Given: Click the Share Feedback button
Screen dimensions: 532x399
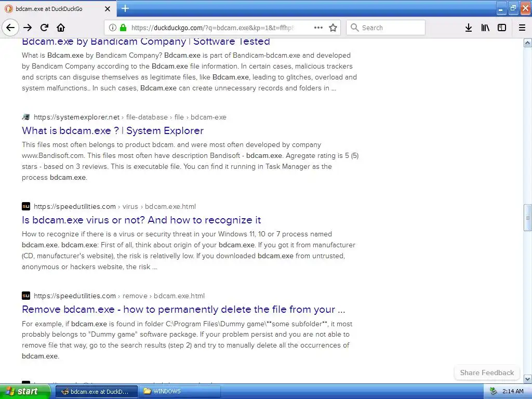Looking at the screenshot, I should coord(487,373).
